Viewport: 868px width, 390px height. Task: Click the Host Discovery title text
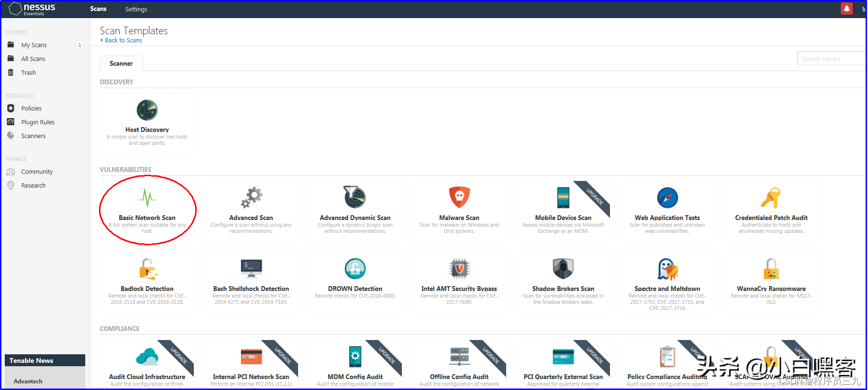[x=147, y=130]
